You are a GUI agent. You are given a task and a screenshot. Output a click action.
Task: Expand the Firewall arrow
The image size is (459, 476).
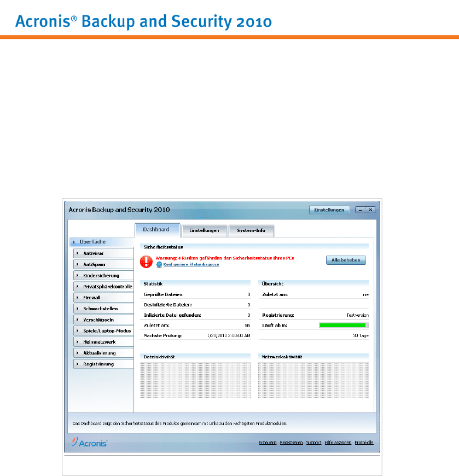78,298
